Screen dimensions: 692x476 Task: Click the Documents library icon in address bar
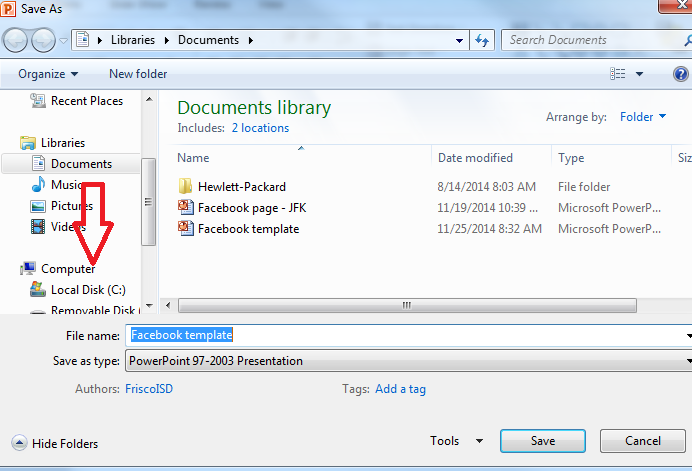click(x=83, y=40)
